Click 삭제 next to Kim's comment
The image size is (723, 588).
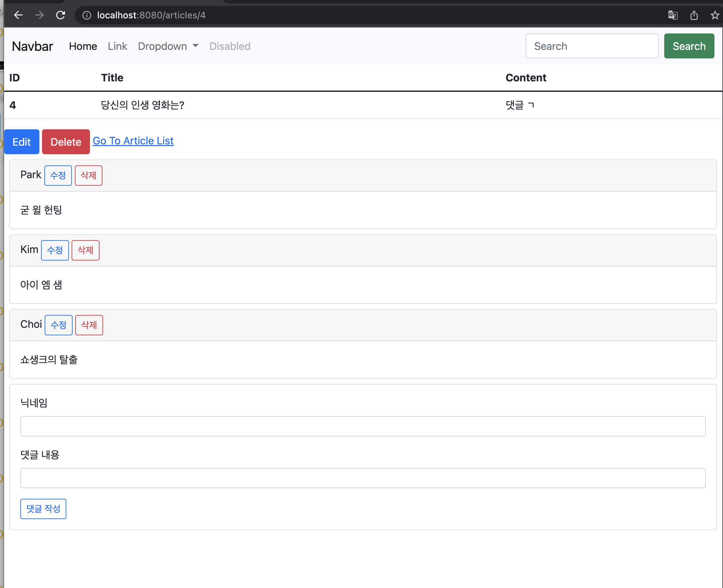click(x=85, y=250)
